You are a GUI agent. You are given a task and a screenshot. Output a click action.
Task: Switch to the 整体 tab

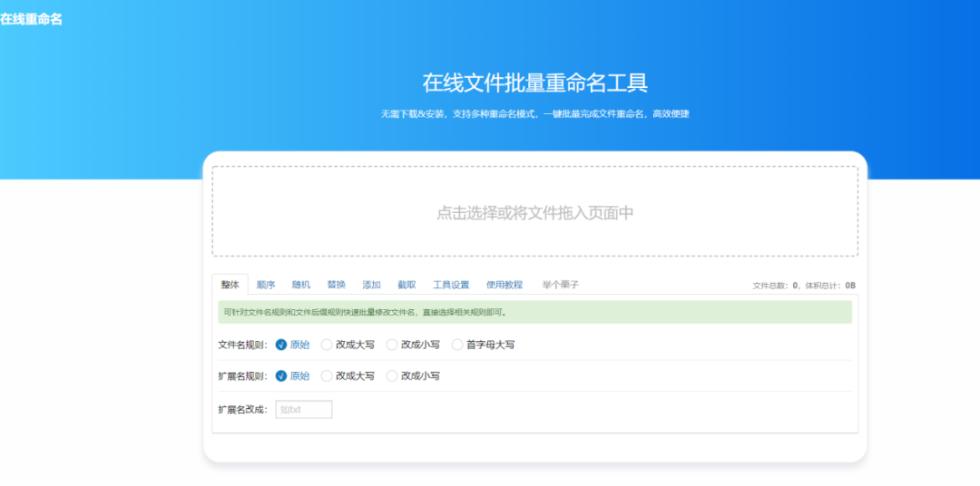point(230,285)
